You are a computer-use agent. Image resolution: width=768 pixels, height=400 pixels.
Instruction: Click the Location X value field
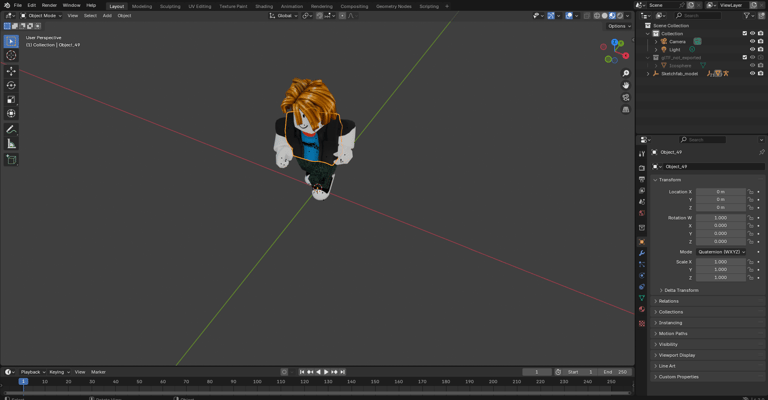click(x=720, y=192)
